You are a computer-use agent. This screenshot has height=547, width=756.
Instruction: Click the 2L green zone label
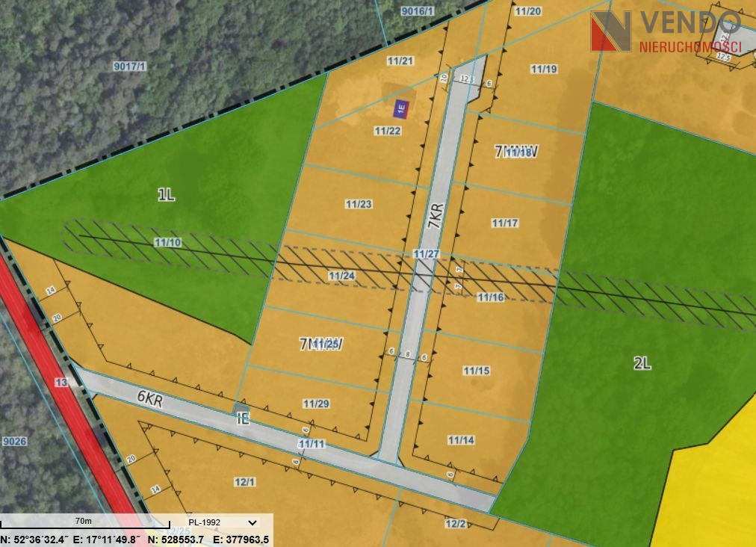[x=642, y=364]
